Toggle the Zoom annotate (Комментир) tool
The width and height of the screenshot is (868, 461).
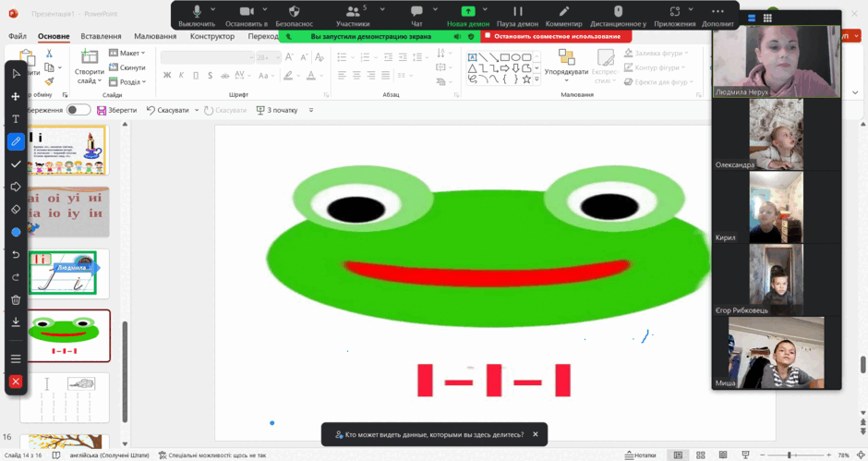tap(563, 16)
